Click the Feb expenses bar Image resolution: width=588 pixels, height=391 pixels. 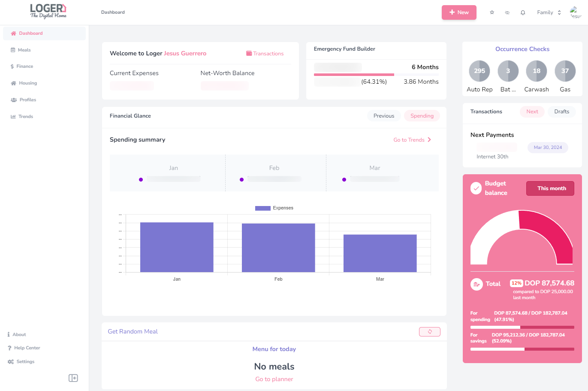click(x=278, y=248)
